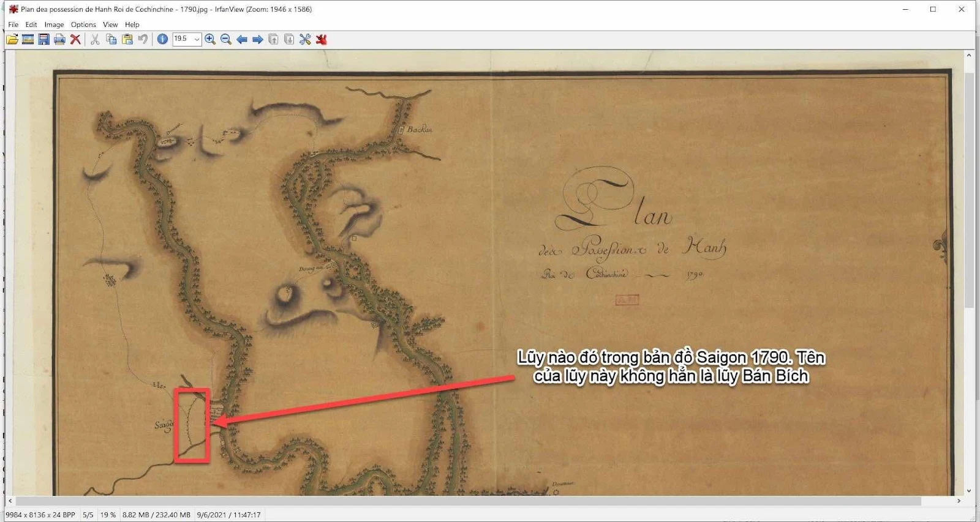This screenshot has width=980, height=522.
Task: Paste from clipboard icon
Action: tap(127, 39)
